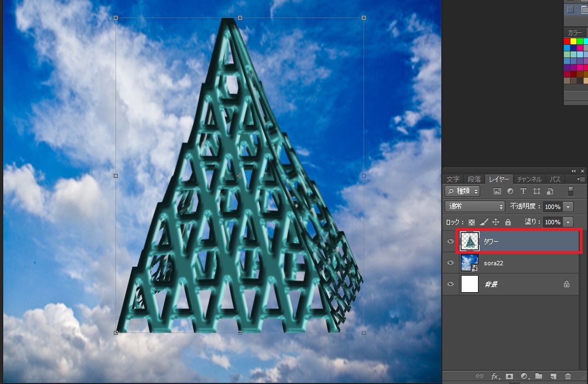The width and height of the screenshot is (588, 384).
Task: Toggle visibility of the 背景 layer
Action: 451,284
